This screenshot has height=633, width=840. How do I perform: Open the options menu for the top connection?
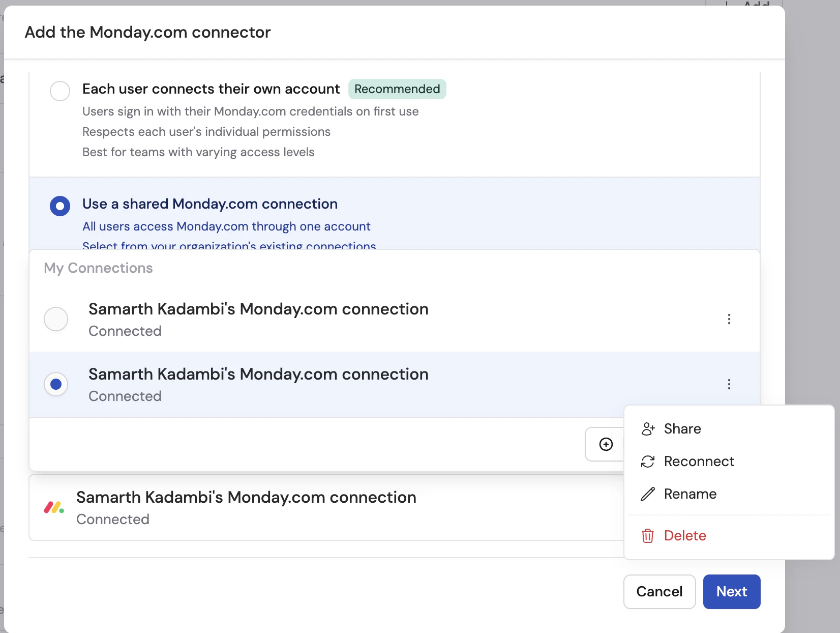coord(729,319)
